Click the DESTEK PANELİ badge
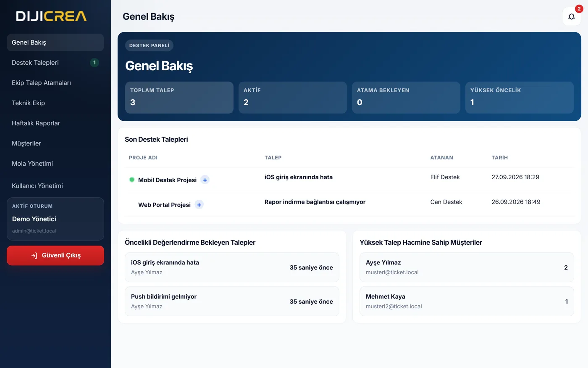588x368 pixels. 149,45
